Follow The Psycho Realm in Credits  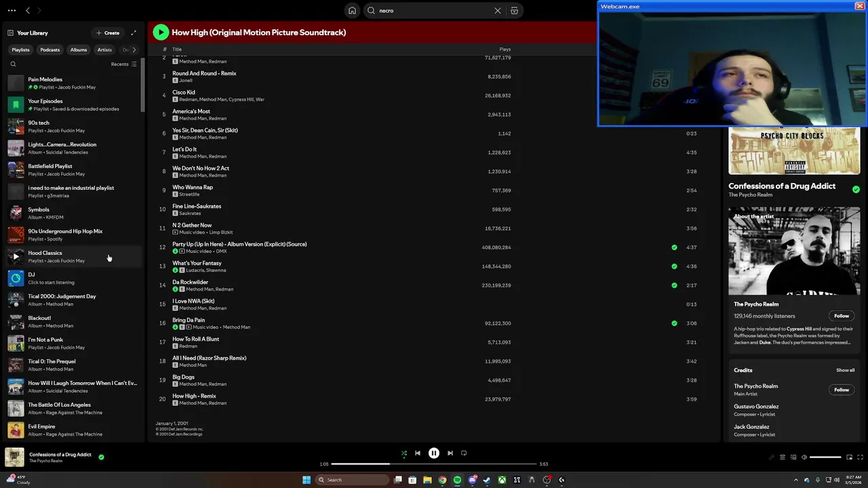coord(842,390)
